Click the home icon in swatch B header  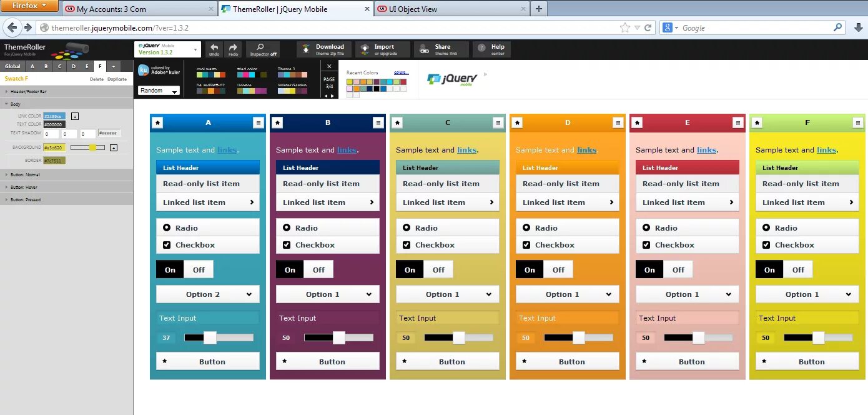[x=278, y=122]
